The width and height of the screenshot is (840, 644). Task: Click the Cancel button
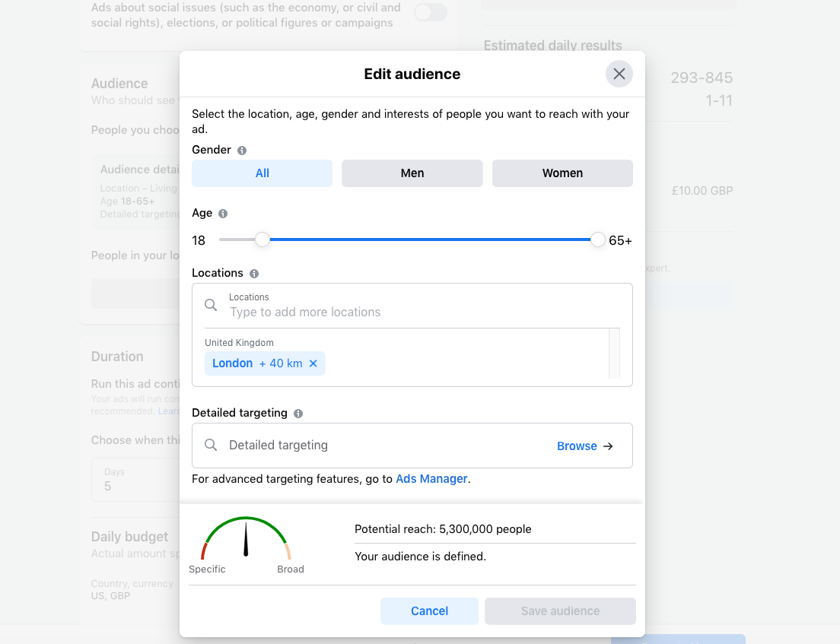click(429, 611)
